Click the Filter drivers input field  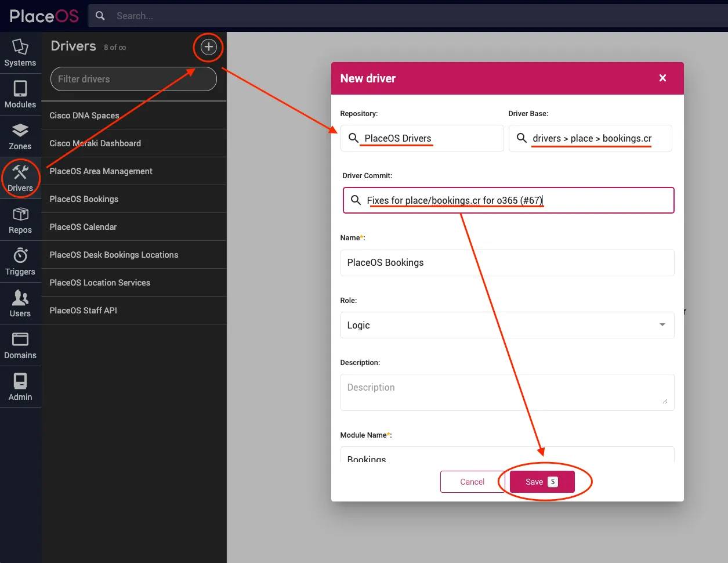tap(133, 78)
